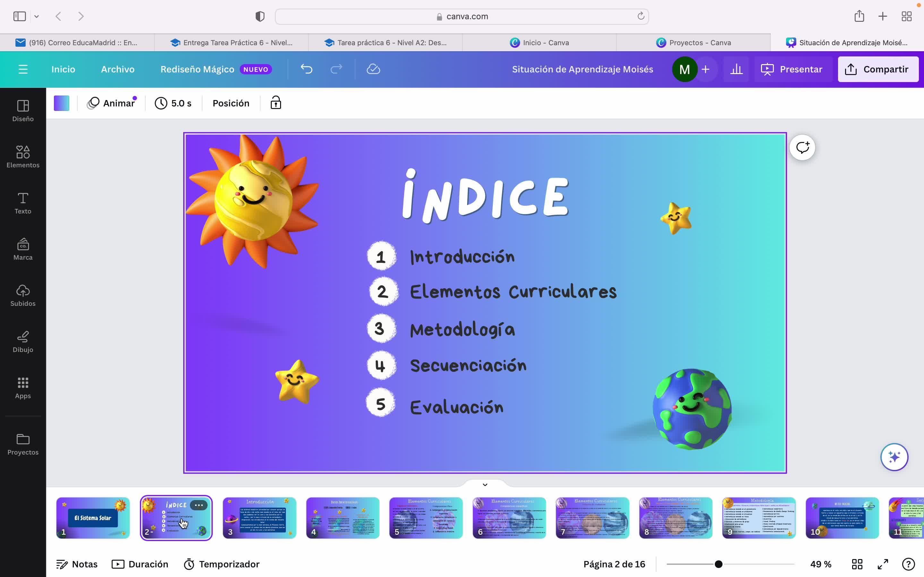Open the Texto tool panel
Viewport: 924px width, 577px height.
click(x=23, y=203)
